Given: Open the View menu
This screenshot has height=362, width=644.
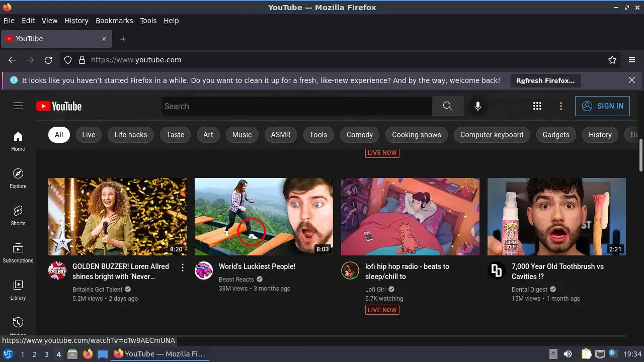Looking at the screenshot, I should (x=49, y=21).
